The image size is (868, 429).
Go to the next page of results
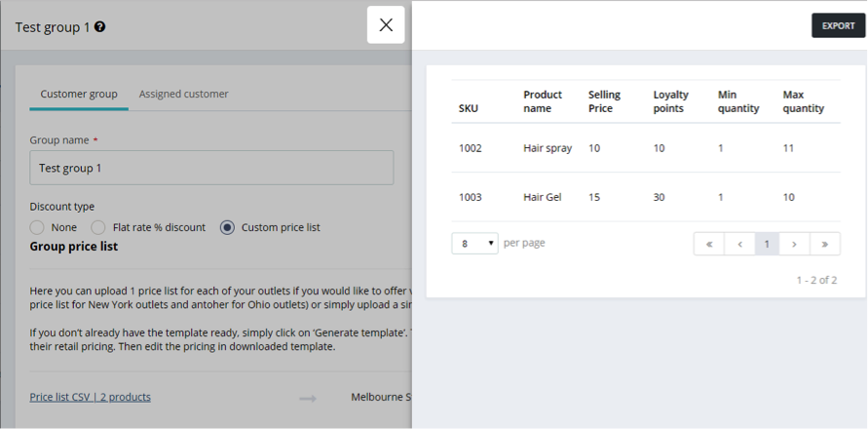(x=795, y=244)
